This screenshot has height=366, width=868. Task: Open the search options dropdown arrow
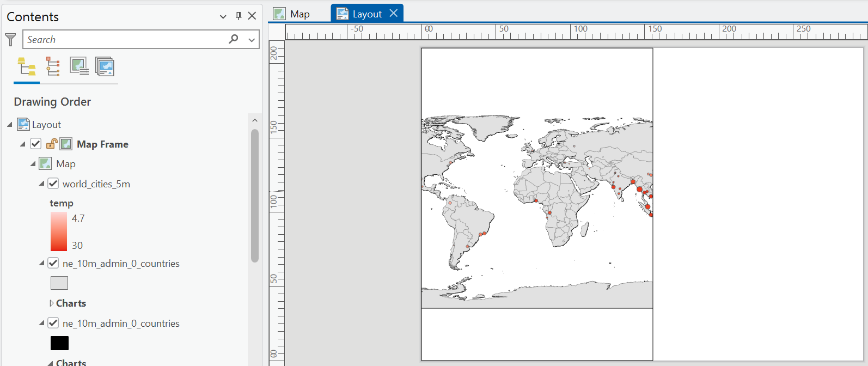pos(251,39)
